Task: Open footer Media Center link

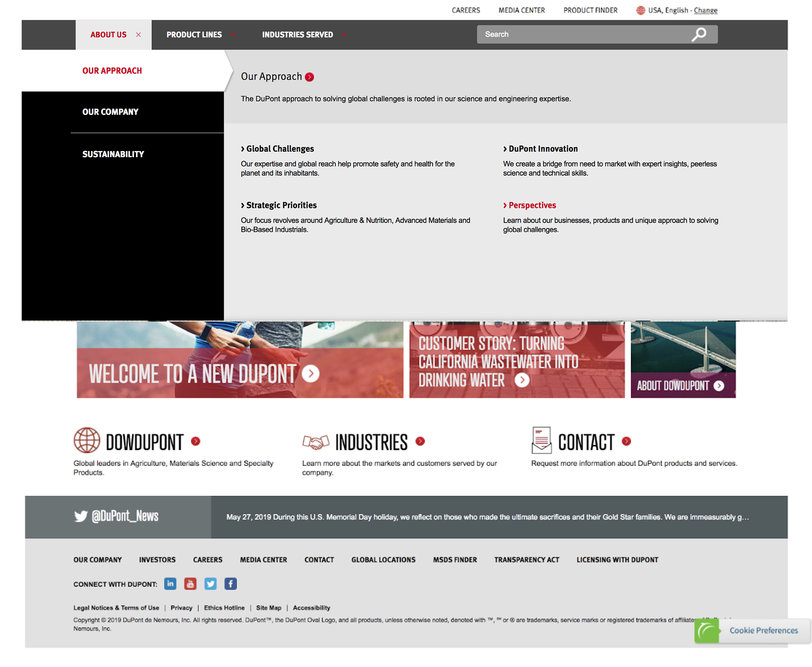Action: pyautogui.click(x=263, y=560)
